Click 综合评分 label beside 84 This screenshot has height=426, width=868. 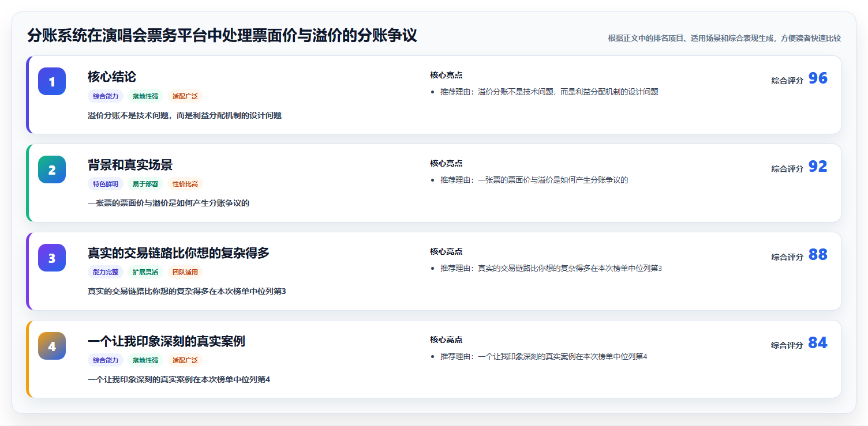(x=787, y=345)
